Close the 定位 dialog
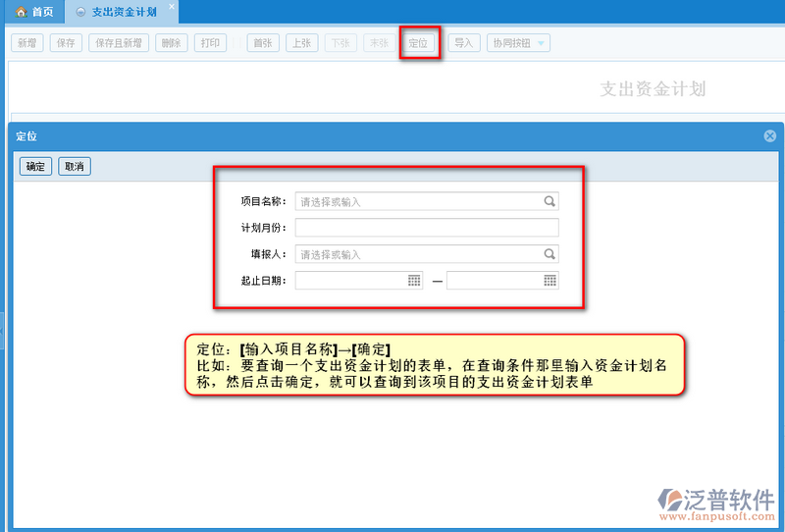The width and height of the screenshot is (785, 532). [770, 135]
